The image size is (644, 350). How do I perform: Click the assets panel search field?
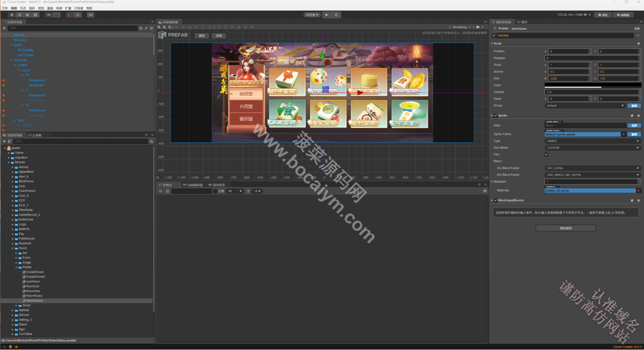pyautogui.click(x=81, y=141)
